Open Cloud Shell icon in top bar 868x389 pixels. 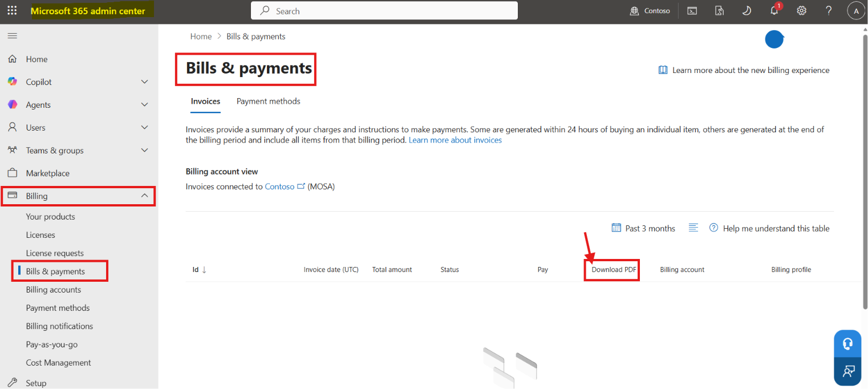692,11
